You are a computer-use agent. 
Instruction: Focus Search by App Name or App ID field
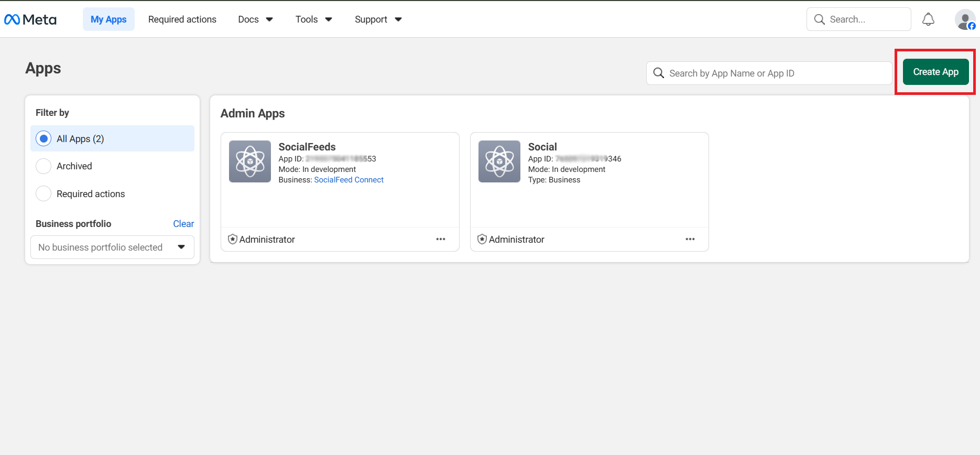coord(769,73)
